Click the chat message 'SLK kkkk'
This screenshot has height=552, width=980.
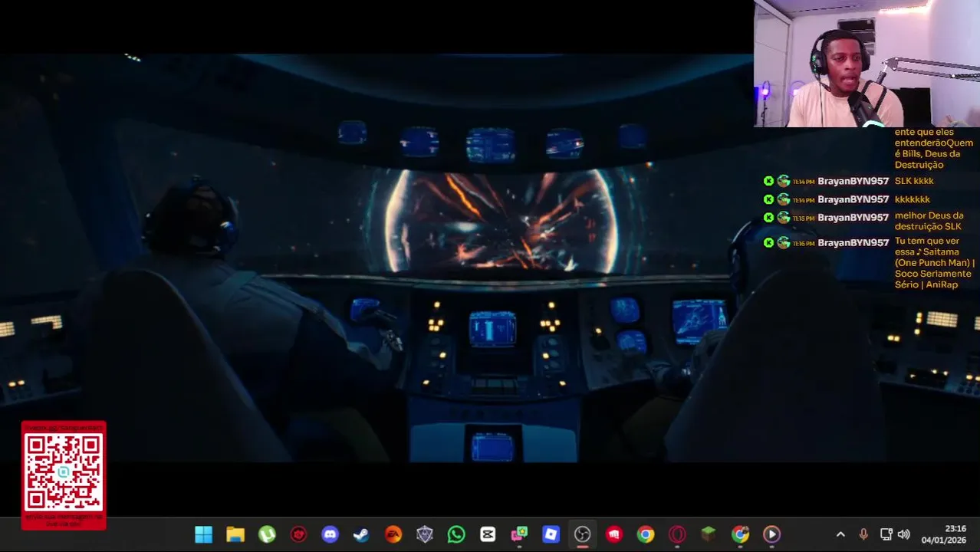point(914,181)
